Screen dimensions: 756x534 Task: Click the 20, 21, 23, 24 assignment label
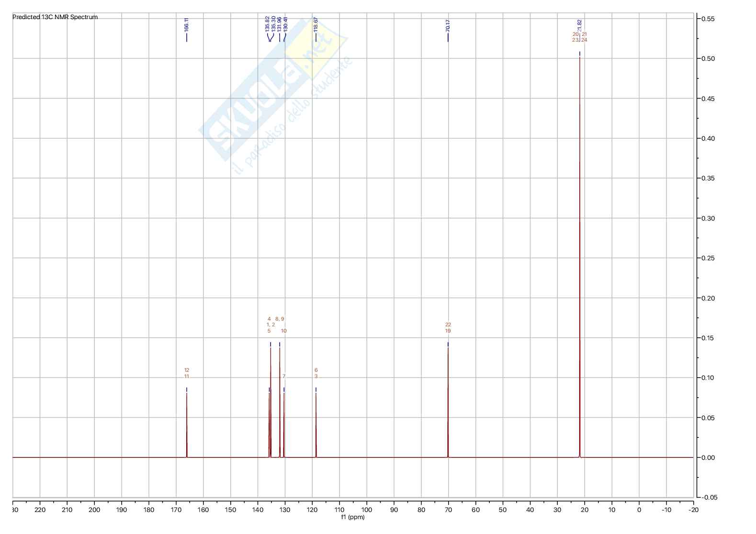[580, 37]
